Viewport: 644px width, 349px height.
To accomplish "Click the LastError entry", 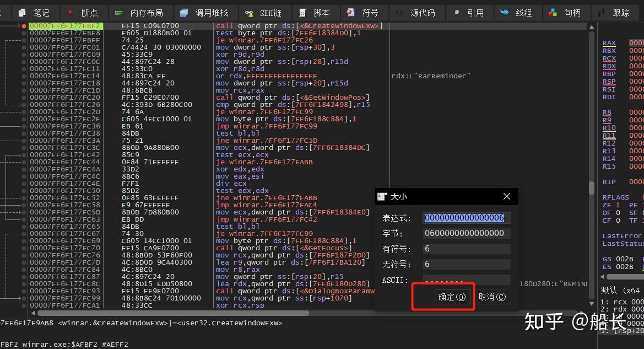I will coord(622,236).
